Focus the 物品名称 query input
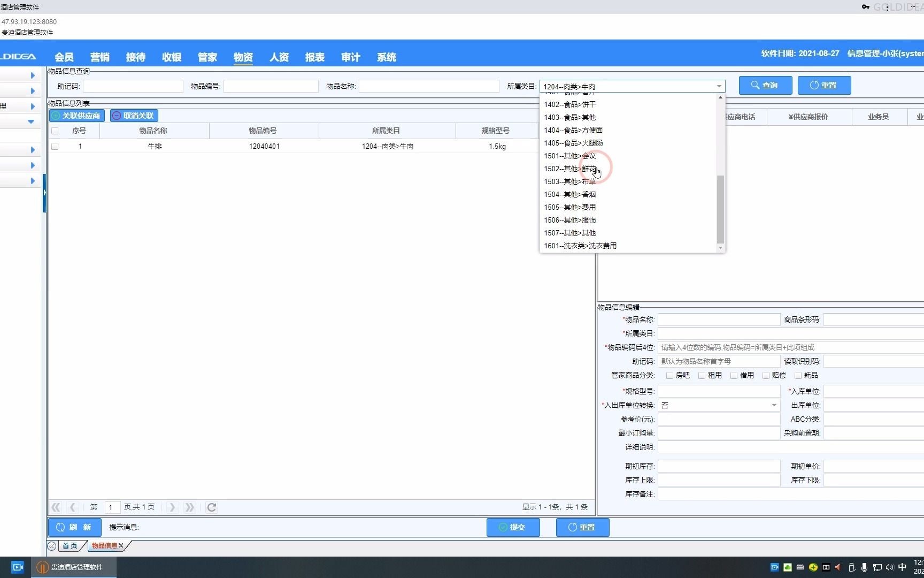 pos(429,86)
